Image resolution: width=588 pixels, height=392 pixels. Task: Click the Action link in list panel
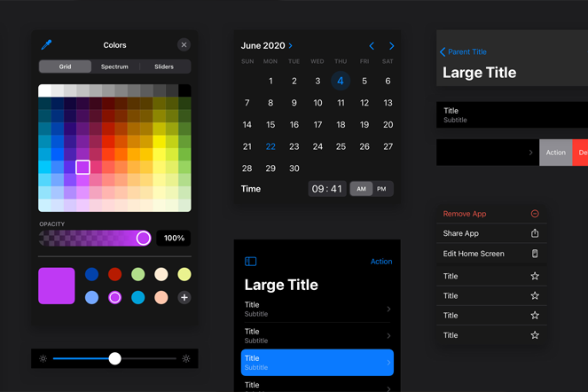381,262
